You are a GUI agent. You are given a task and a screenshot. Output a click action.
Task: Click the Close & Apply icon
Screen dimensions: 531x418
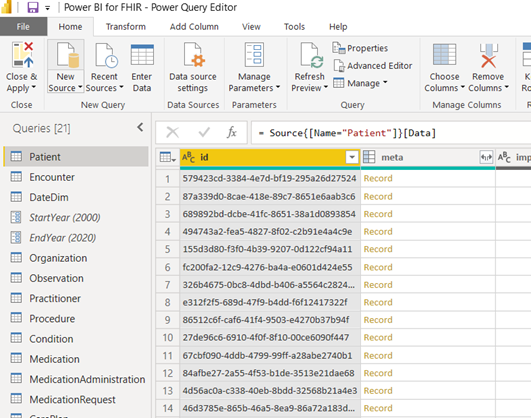point(22,55)
